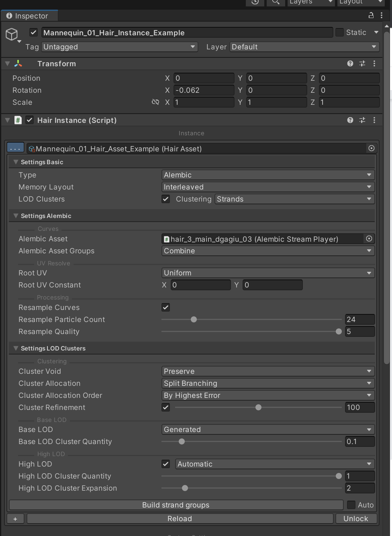Click the constrained proportions scale link icon

click(x=155, y=102)
